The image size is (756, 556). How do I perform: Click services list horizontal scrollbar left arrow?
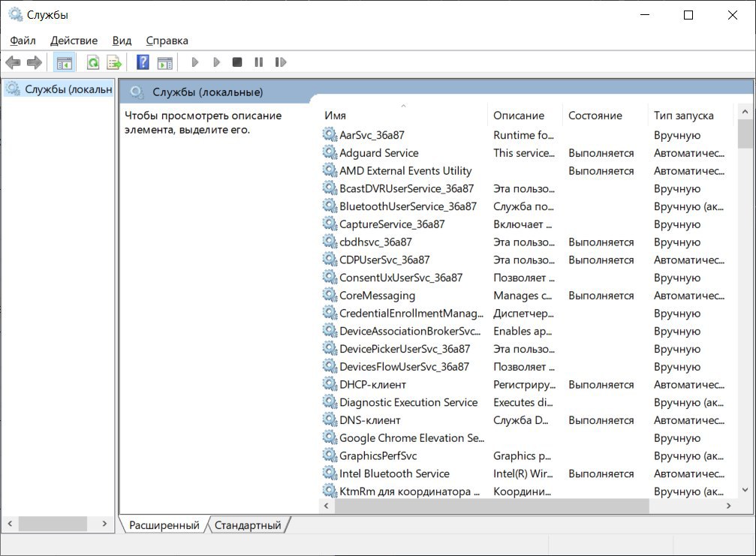pyautogui.click(x=327, y=506)
